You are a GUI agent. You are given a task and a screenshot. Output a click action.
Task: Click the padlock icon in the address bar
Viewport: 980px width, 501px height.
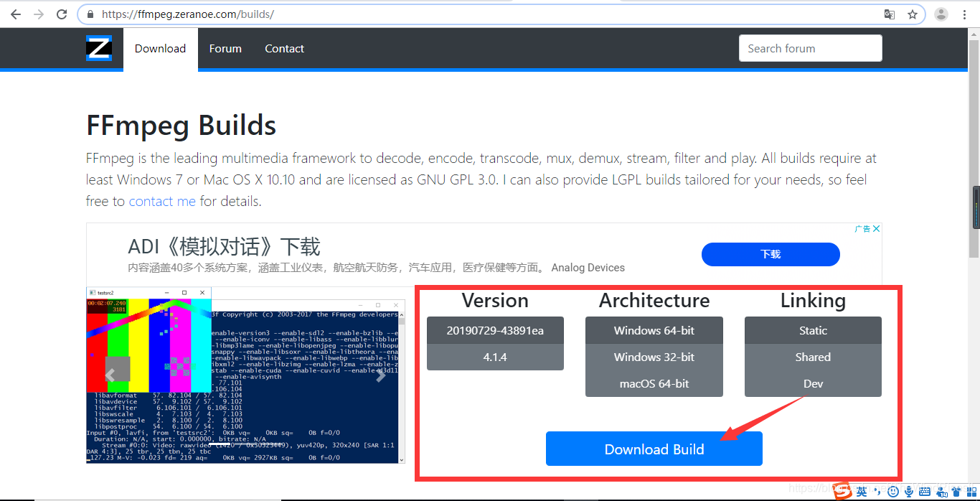90,14
